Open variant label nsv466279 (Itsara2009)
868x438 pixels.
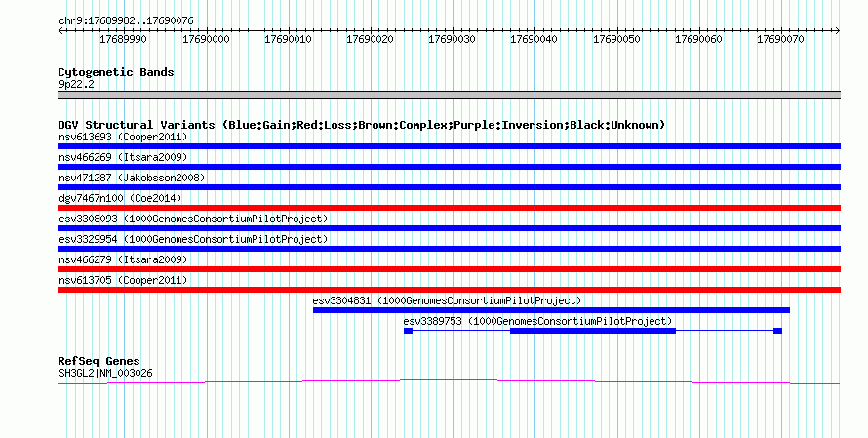point(123,259)
